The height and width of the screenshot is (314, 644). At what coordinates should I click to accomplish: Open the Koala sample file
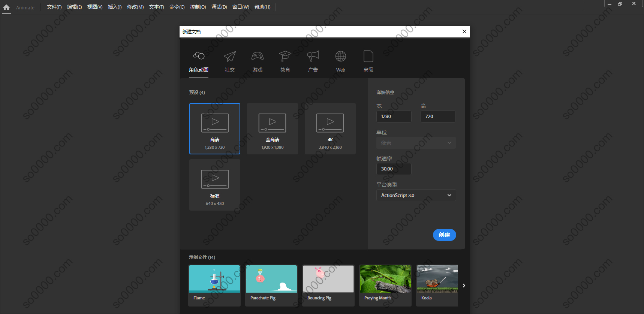click(x=437, y=286)
